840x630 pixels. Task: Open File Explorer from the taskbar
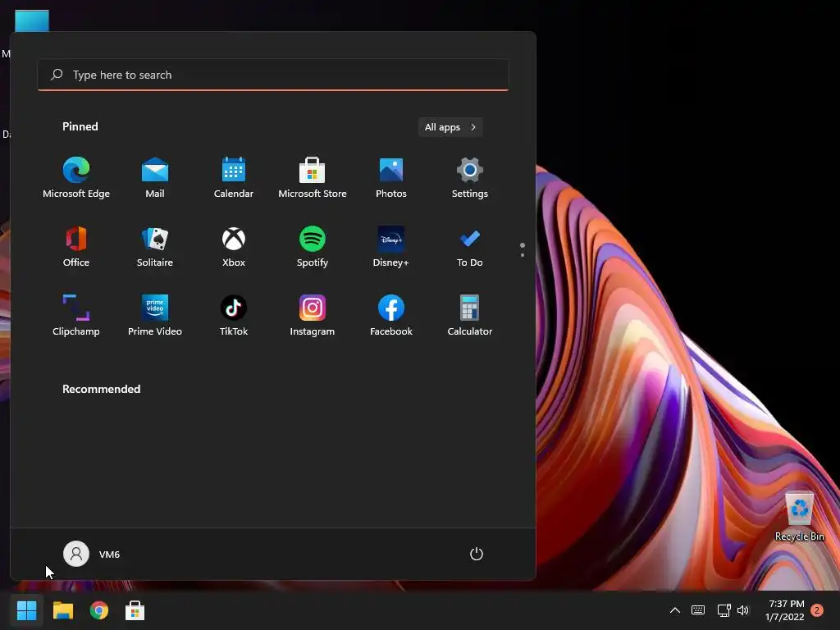click(x=62, y=610)
